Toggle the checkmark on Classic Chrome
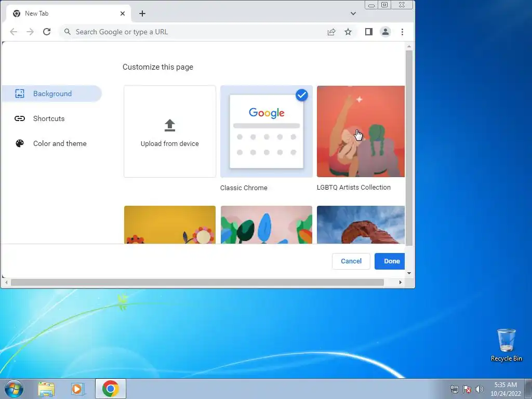Image resolution: width=532 pixels, height=399 pixels. pyautogui.click(x=302, y=95)
